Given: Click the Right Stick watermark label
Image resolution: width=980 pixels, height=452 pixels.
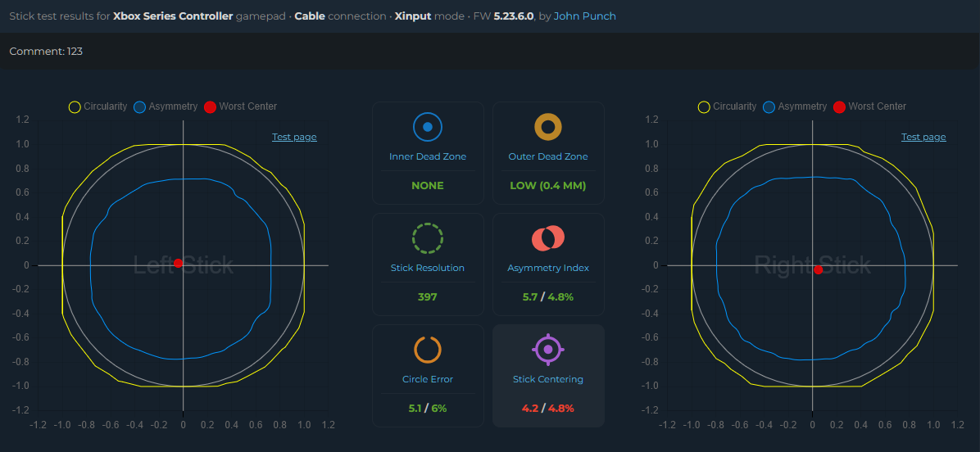Looking at the screenshot, I should click(x=813, y=265).
